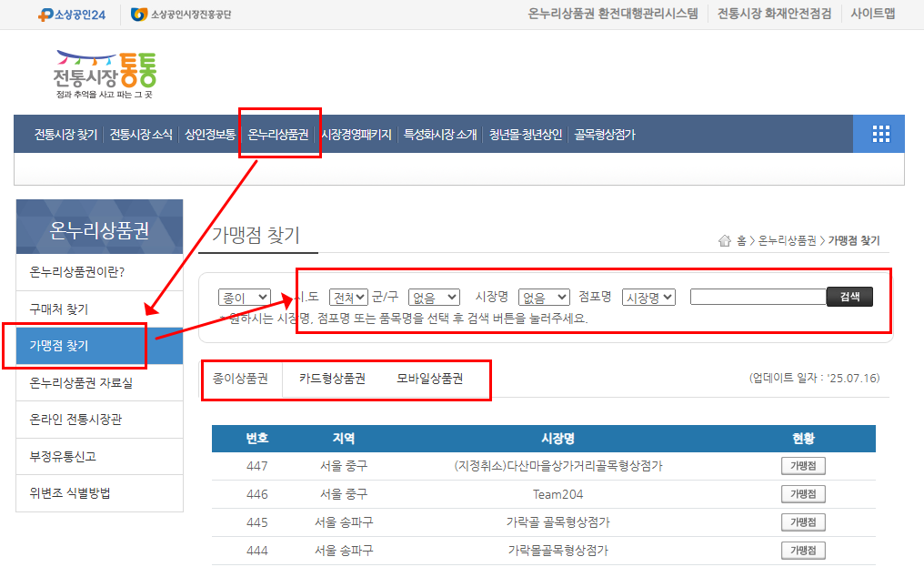The width and height of the screenshot is (924, 567).
Task: Click 서울 중구 in row 447
Action: pyautogui.click(x=344, y=466)
